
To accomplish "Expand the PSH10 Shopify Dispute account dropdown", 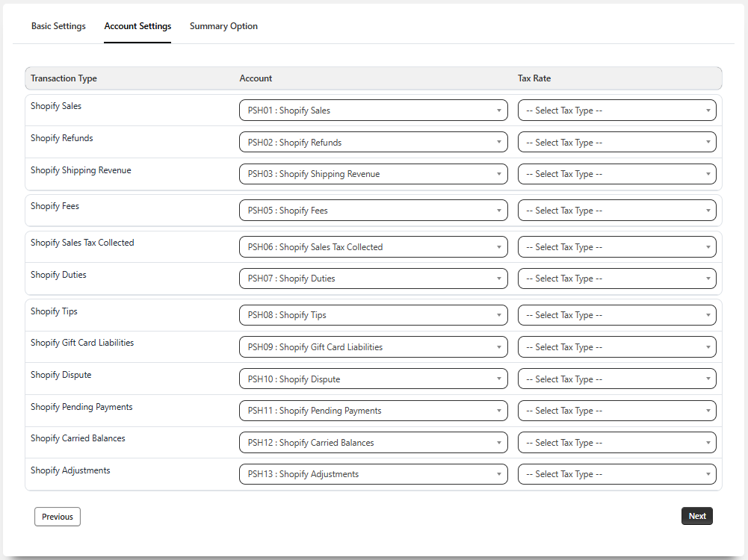I will tap(373, 379).
